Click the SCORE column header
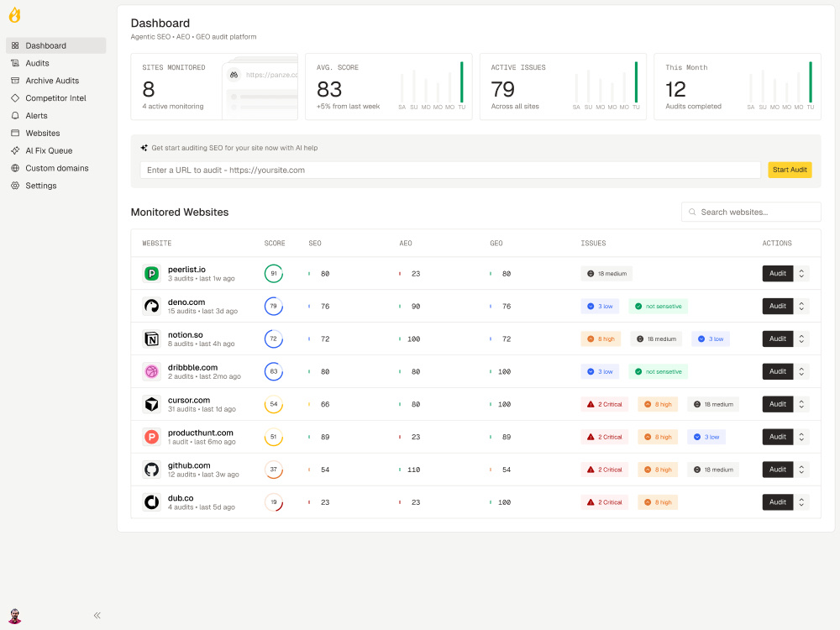Image resolution: width=840 pixels, height=630 pixels. (275, 244)
